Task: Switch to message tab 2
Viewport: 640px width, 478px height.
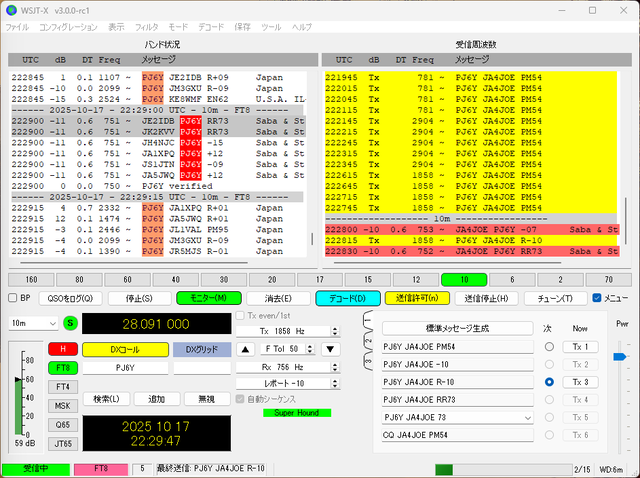Action: 368,340
